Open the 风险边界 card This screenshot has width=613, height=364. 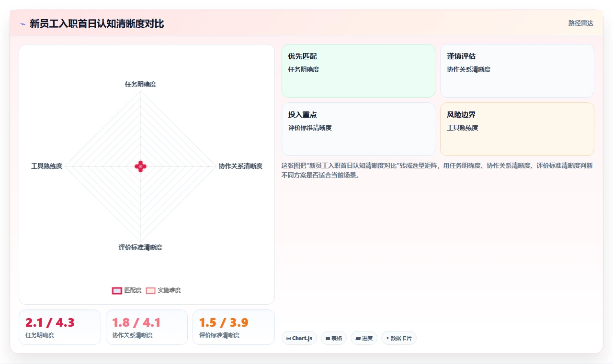coord(517,129)
